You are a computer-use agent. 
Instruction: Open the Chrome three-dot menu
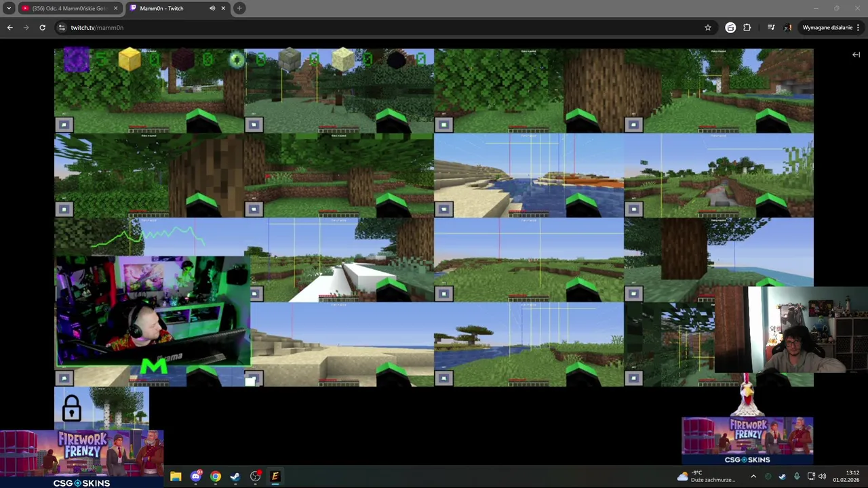(858, 27)
